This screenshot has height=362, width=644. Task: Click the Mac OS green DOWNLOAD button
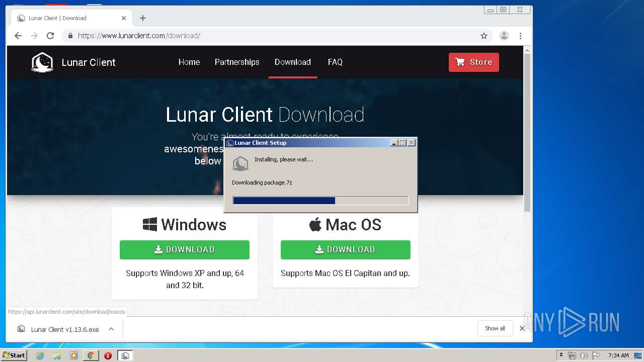[x=346, y=250]
